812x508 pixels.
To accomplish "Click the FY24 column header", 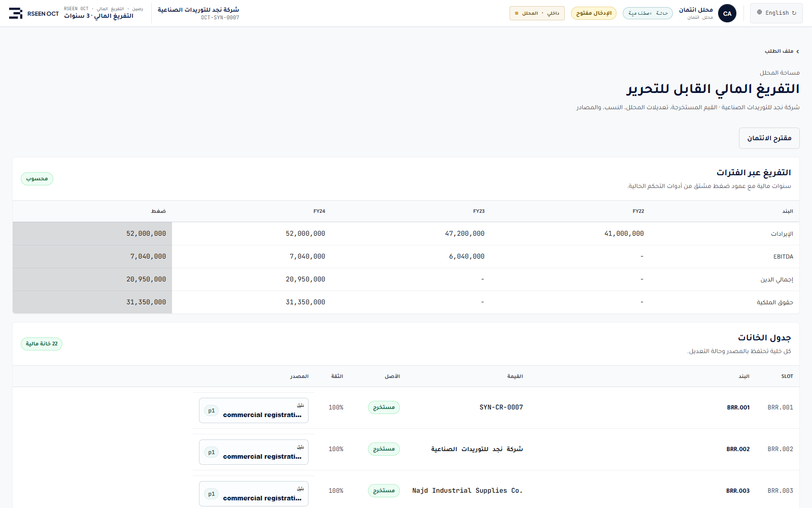I will point(319,211).
